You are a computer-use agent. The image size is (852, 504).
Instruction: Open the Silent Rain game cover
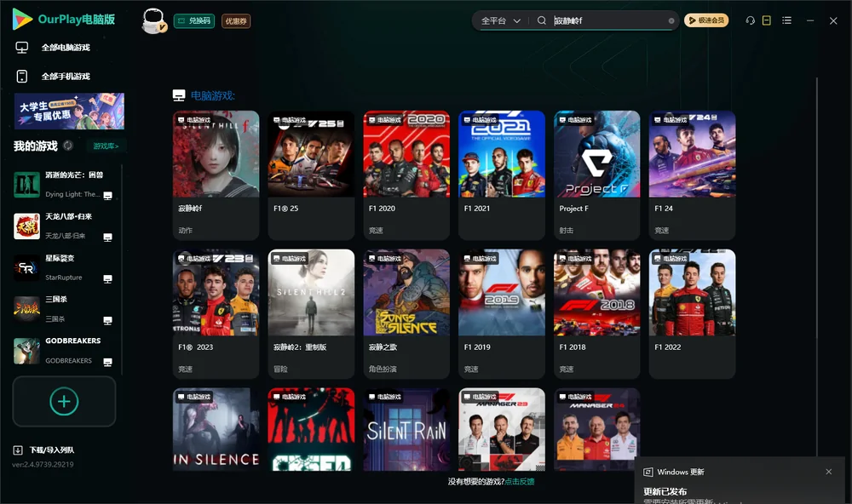406,429
